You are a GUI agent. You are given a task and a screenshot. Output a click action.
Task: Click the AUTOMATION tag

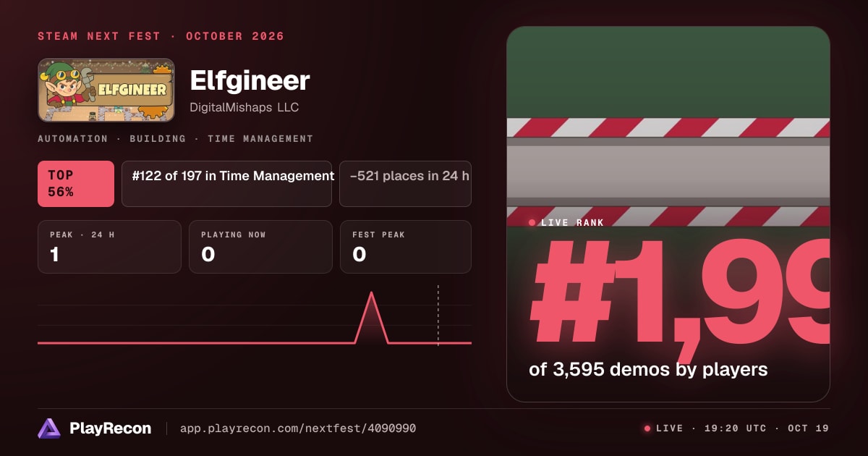[x=72, y=139]
